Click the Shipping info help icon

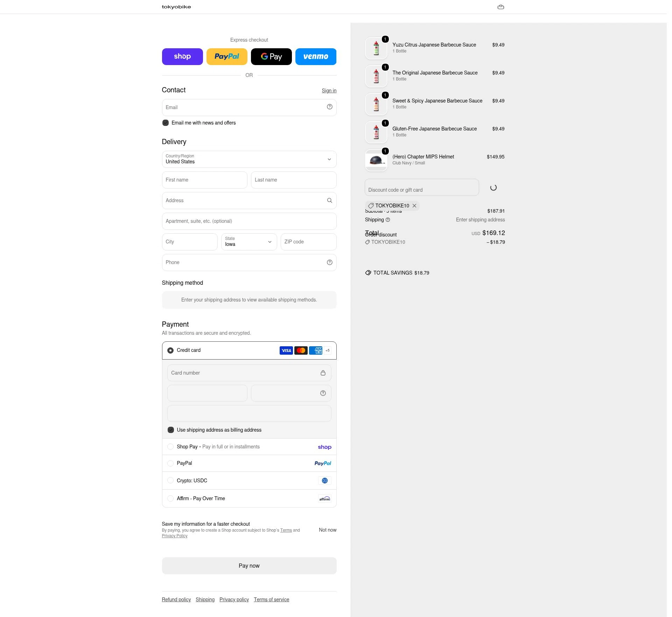pyautogui.click(x=388, y=220)
